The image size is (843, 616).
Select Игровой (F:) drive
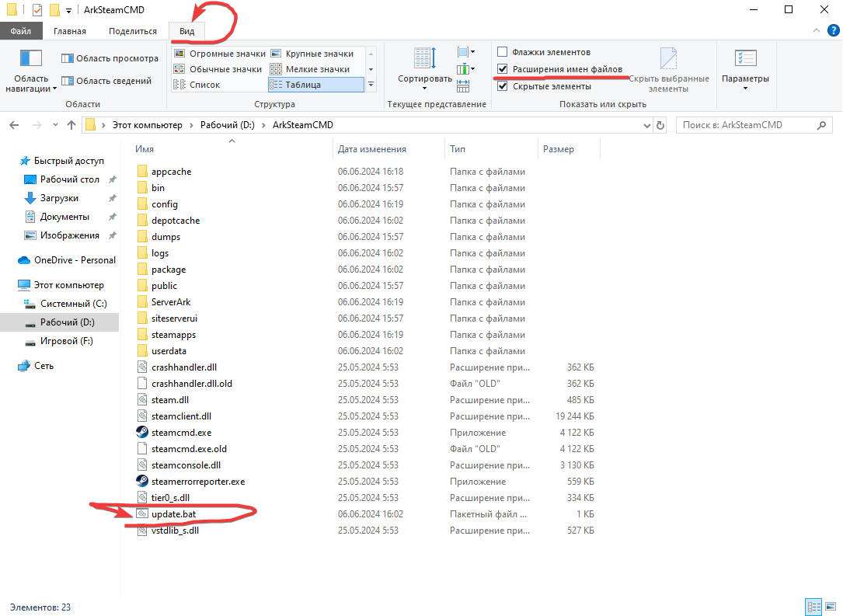tap(67, 341)
